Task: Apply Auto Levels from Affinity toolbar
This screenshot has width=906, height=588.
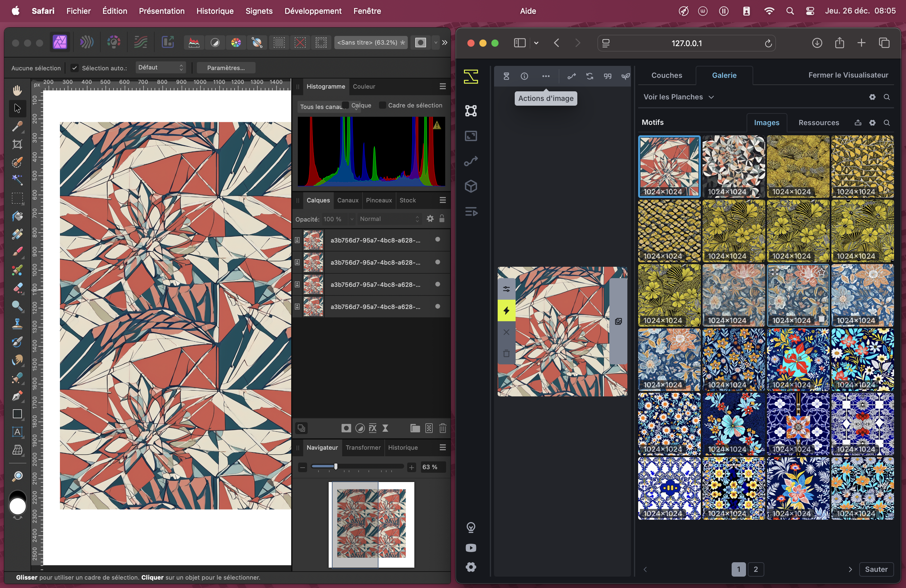Action: click(x=194, y=43)
